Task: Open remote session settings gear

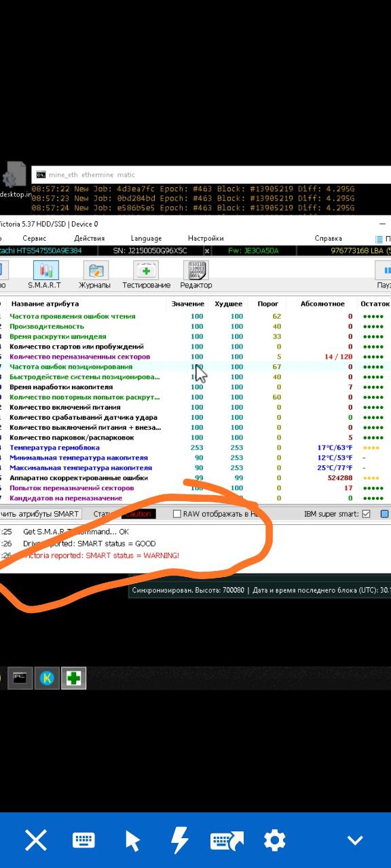Action: coord(274,841)
